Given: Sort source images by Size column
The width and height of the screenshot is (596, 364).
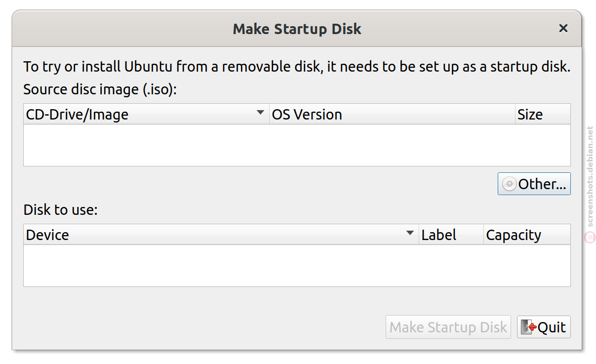Looking at the screenshot, I should (x=543, y=114).
